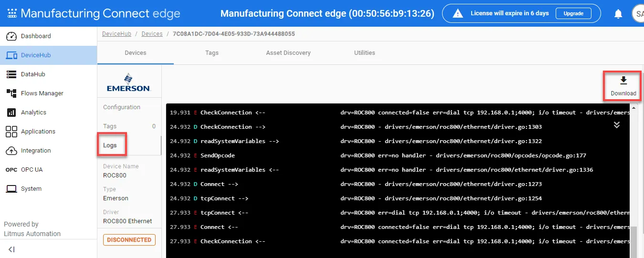Click the DataHub storage icon
This screenshot has height=258, width=644.
11,74
